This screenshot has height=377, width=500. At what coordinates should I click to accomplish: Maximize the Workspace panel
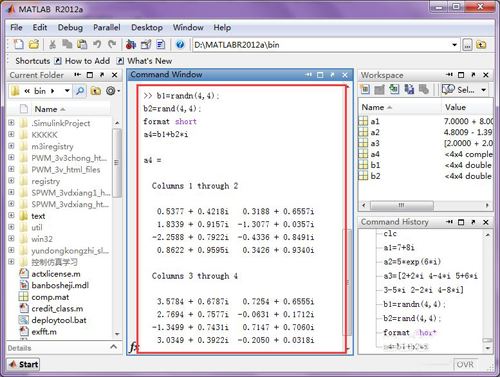pos(461,75)
